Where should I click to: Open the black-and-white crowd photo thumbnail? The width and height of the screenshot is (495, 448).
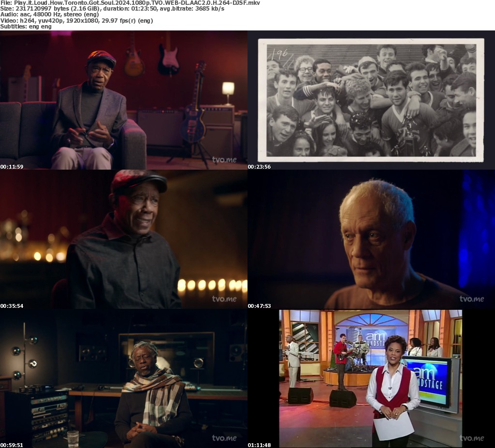tap(371, 100)
